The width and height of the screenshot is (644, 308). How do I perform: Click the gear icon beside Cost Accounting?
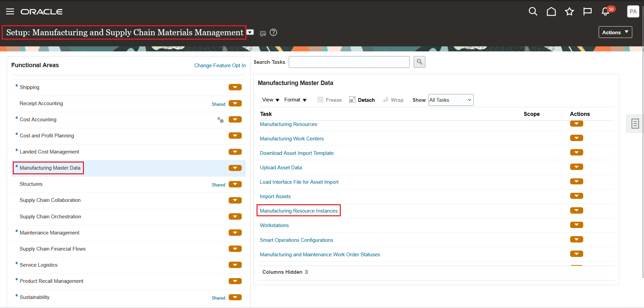point(220,120)
